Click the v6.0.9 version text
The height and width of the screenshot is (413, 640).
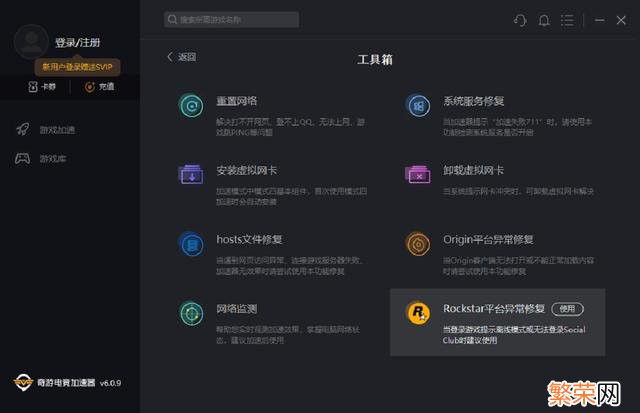pyautogui.click(x=110, y=383)
